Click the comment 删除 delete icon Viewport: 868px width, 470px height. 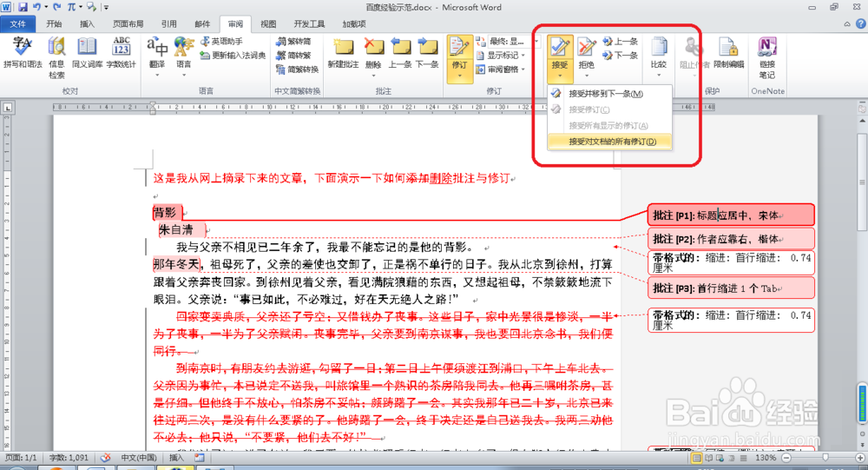pos(373,49)
